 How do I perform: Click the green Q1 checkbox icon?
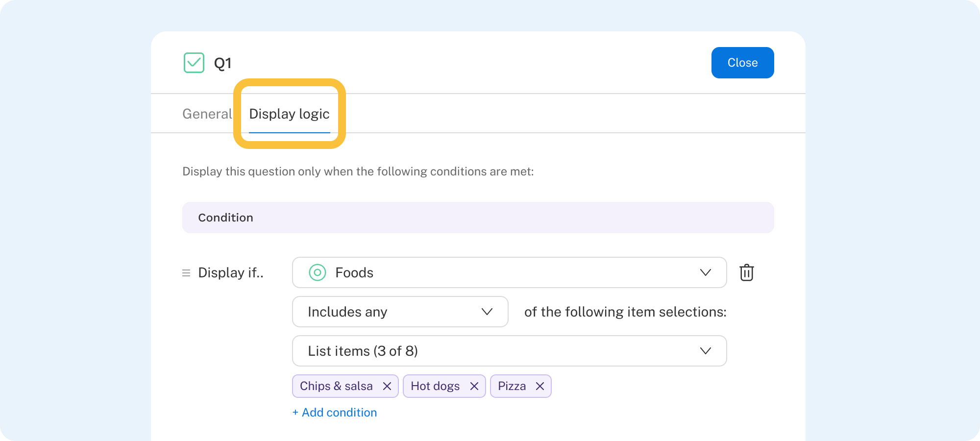coord(194,63)
